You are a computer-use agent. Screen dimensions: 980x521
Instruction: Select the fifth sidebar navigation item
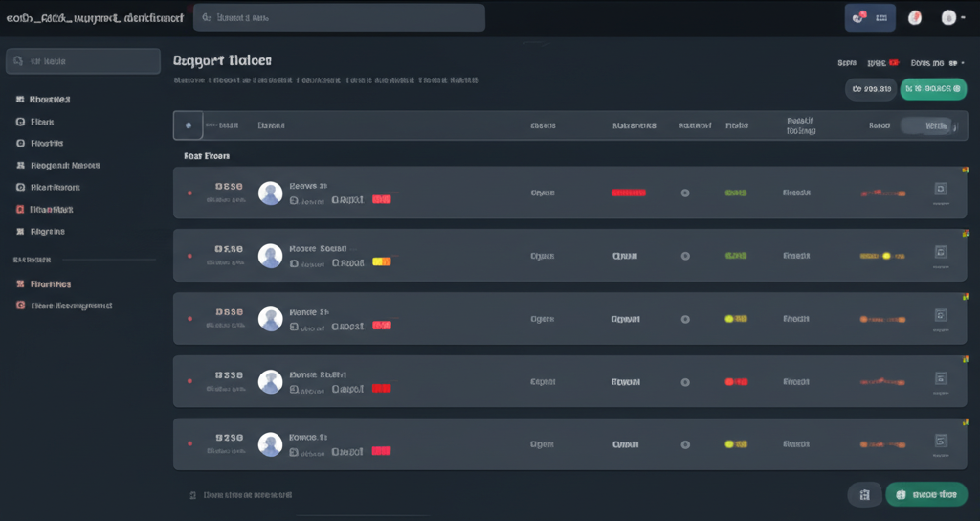point(48,187)
